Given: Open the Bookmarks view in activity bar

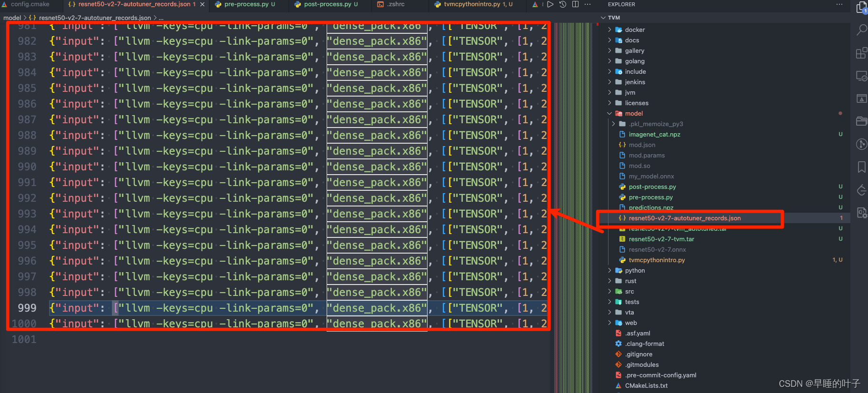Looking at the screenshot, I should (x=861, y=167).
